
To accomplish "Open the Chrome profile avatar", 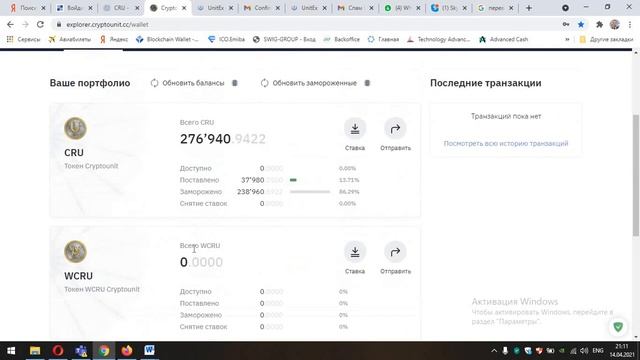I will pos(615,24).
